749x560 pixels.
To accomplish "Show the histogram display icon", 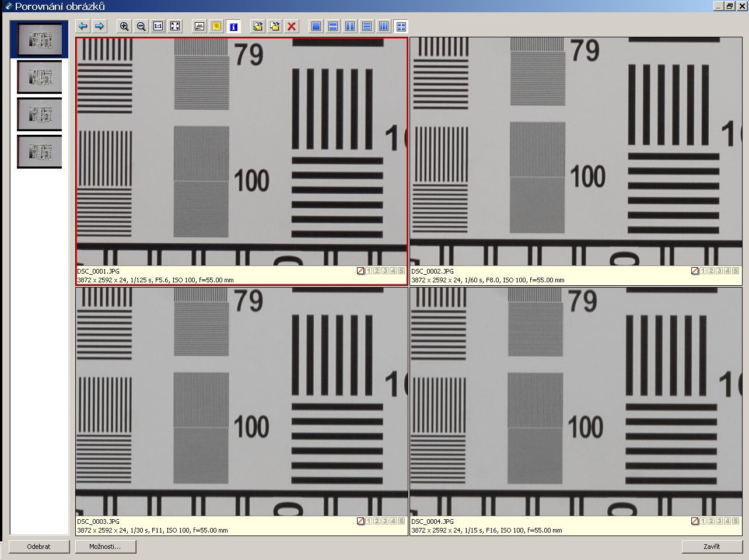I will [199, 26].
